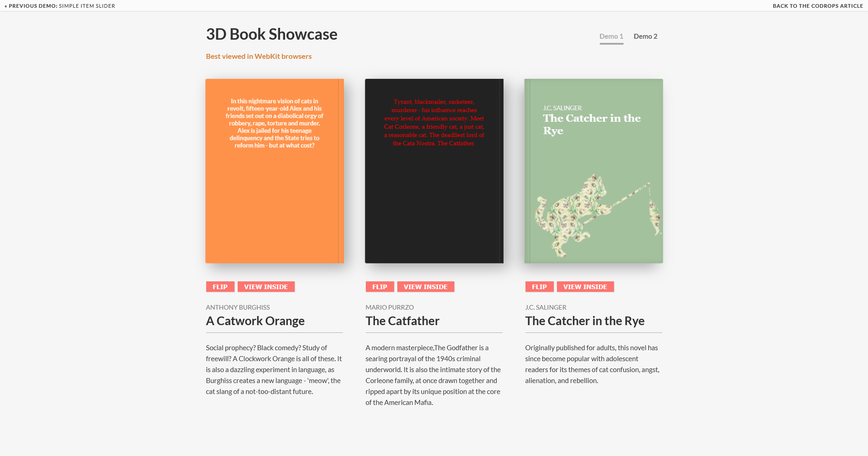This screenshot has width=868, height=456.
Task: Flip the A Catwork Orange book
Action: 220,287
